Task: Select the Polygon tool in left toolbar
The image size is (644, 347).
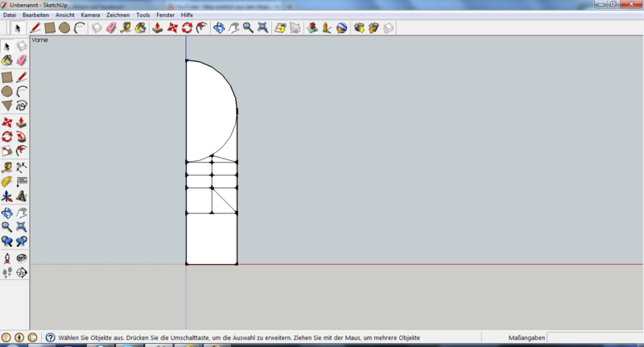Action: point(7,105)
